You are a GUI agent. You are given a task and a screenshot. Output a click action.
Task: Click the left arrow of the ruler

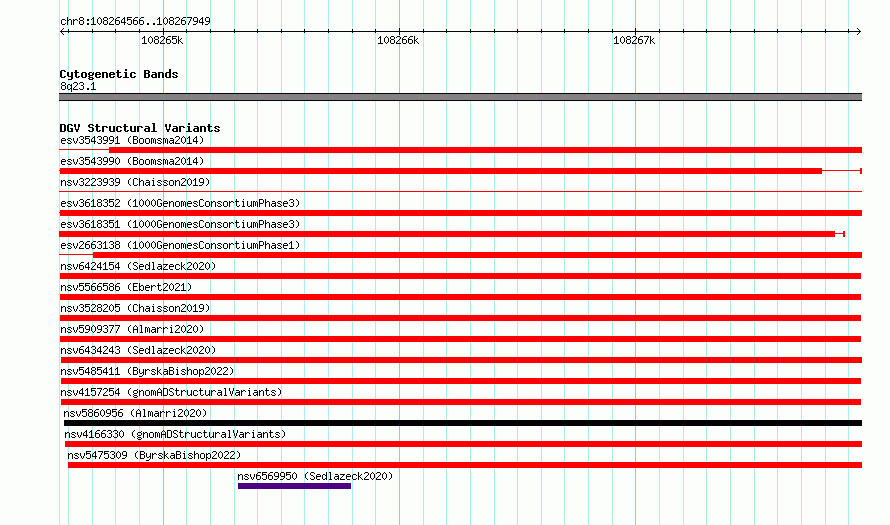coord(63,32)
